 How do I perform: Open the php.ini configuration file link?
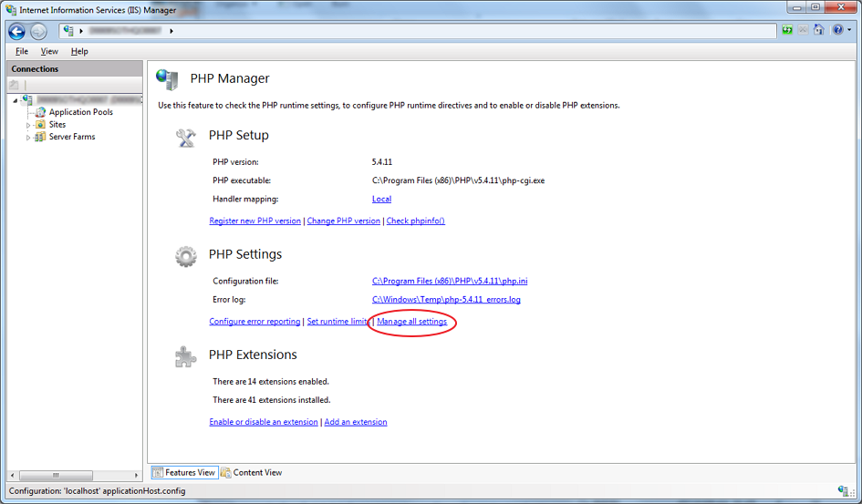[x=450, y=281]
